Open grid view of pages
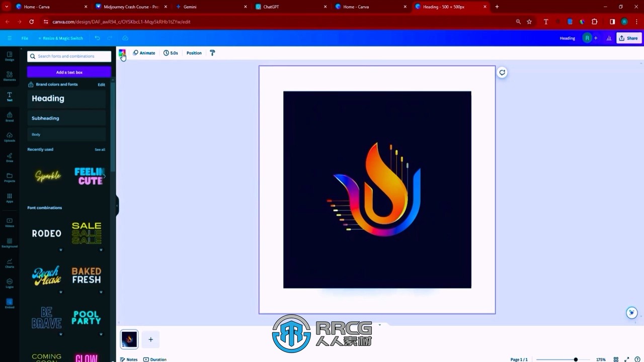 coord(616,359)
